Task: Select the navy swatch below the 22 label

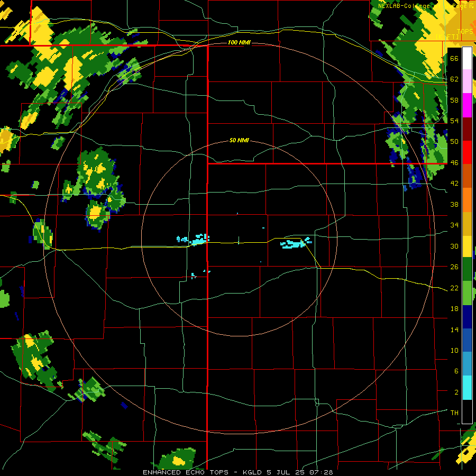Action: tap(467, 317)
